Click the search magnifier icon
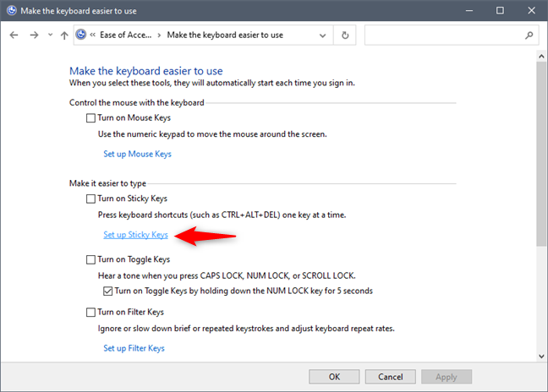 (529, 35)
